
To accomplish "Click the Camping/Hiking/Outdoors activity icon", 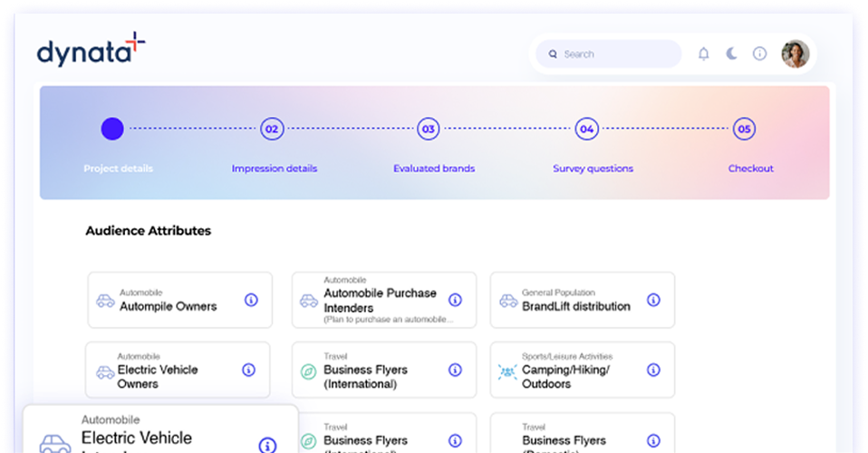I will pyautogui.click(x=507, y=371).
